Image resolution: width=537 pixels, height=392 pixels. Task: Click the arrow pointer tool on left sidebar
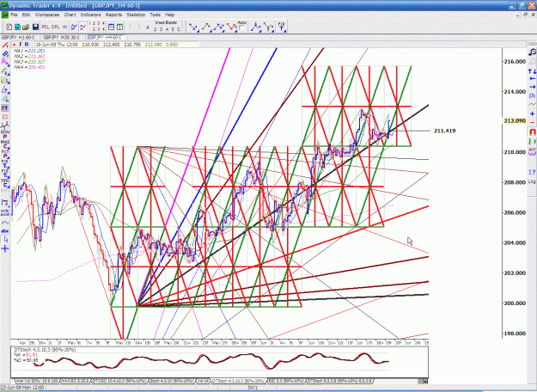5,240
